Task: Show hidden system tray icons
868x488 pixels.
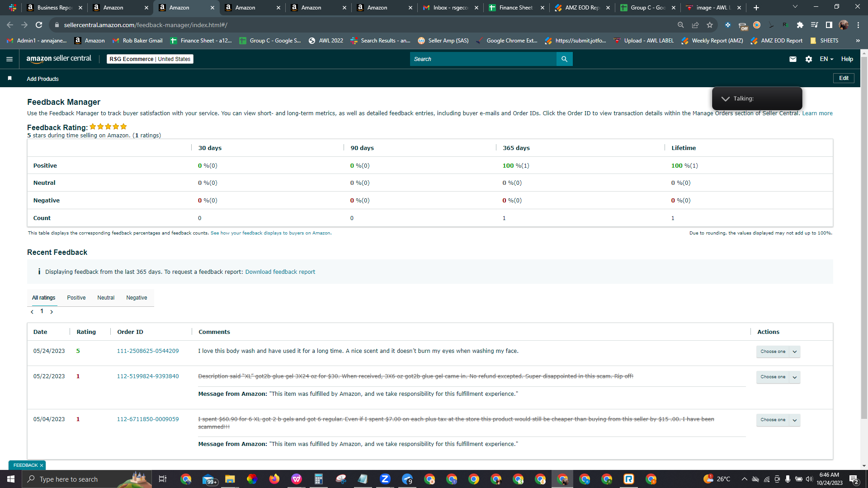Action: click(x=744, y=479)
